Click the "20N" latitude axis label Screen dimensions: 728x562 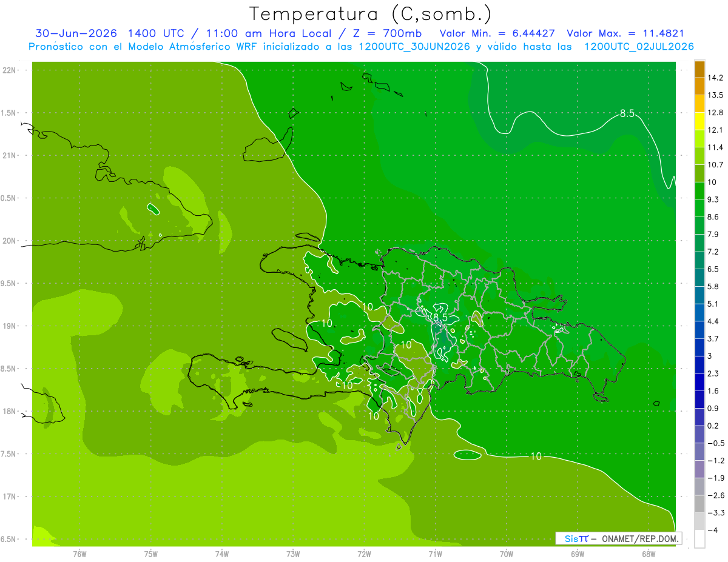[x=10, y=241]
